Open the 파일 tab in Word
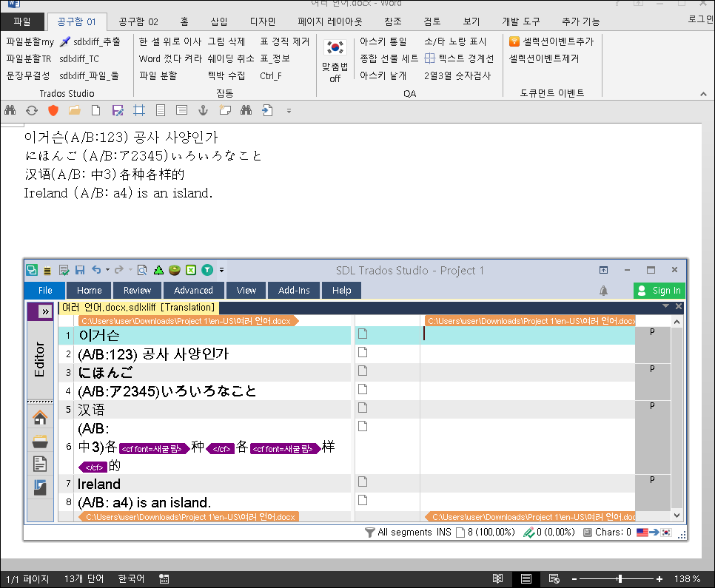Screen dimensions: 715x588 pyautogui.click(x=22, y=21)
